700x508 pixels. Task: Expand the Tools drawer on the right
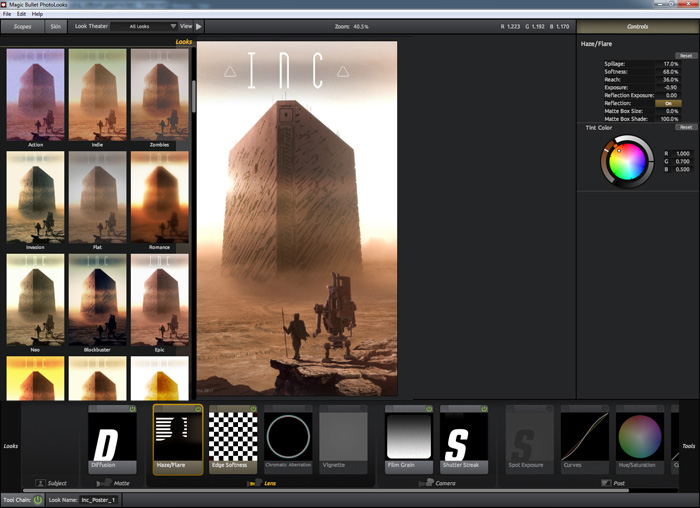(x=688, y=446)
